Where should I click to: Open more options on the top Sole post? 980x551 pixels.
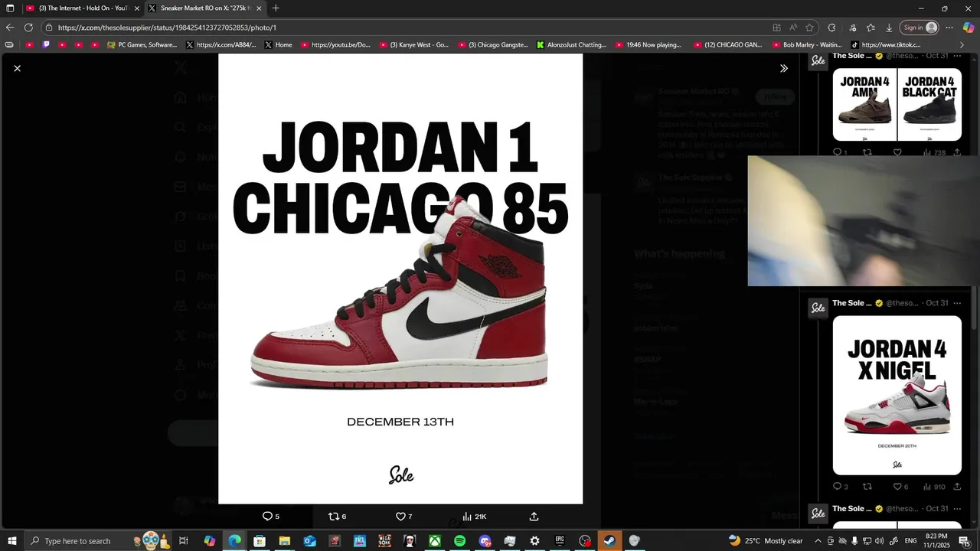click(x=957, y=56)
